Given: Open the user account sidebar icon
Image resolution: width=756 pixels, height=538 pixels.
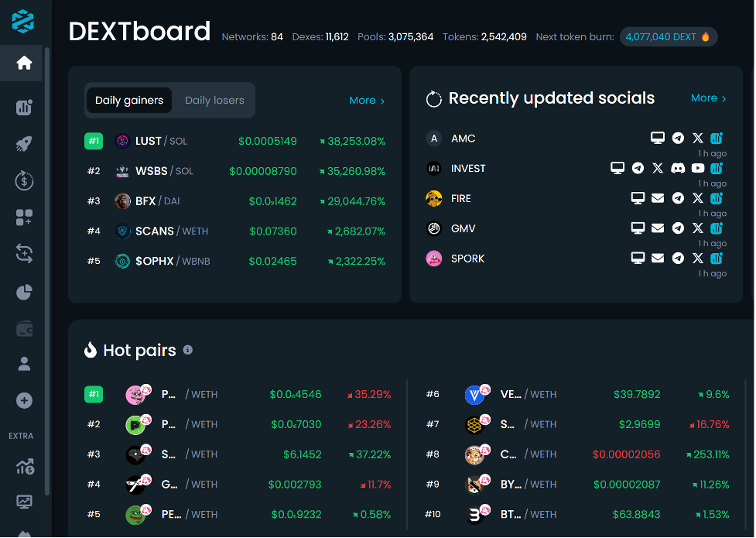Looking at the screenshot, I should click(x=24, y=363).
